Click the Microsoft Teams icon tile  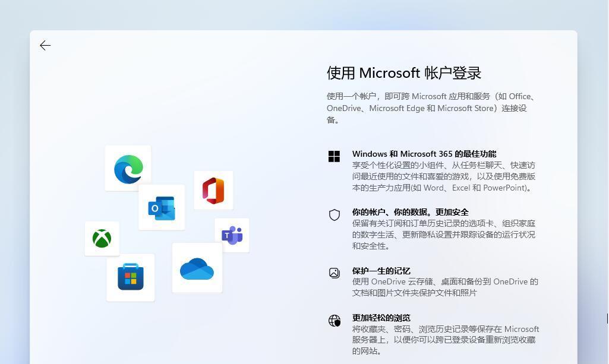(x=232, y=235)
